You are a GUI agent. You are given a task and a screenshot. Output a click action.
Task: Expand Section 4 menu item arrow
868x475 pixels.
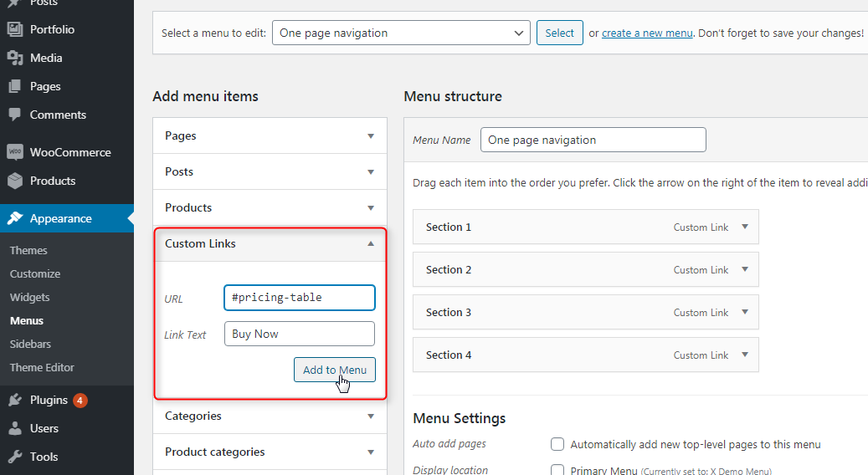(x=745, y=355)
